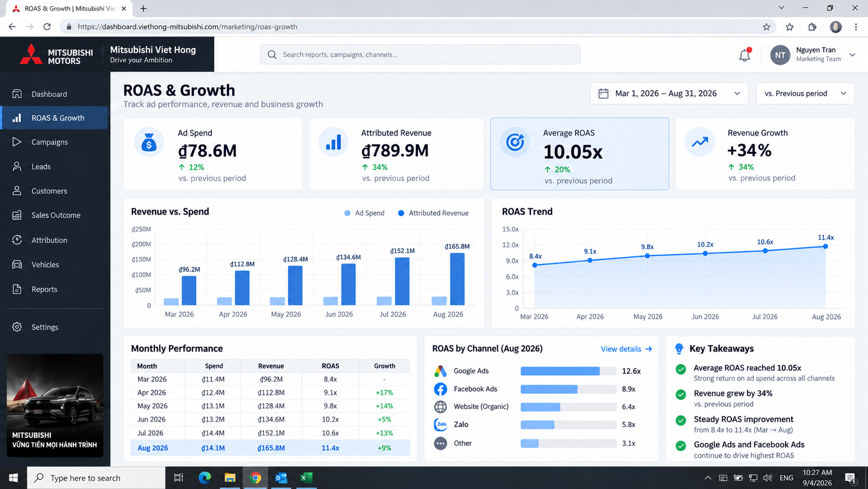Click the Zalo ROAS progress bar
The image size is (868, 489).
point(568,425)
